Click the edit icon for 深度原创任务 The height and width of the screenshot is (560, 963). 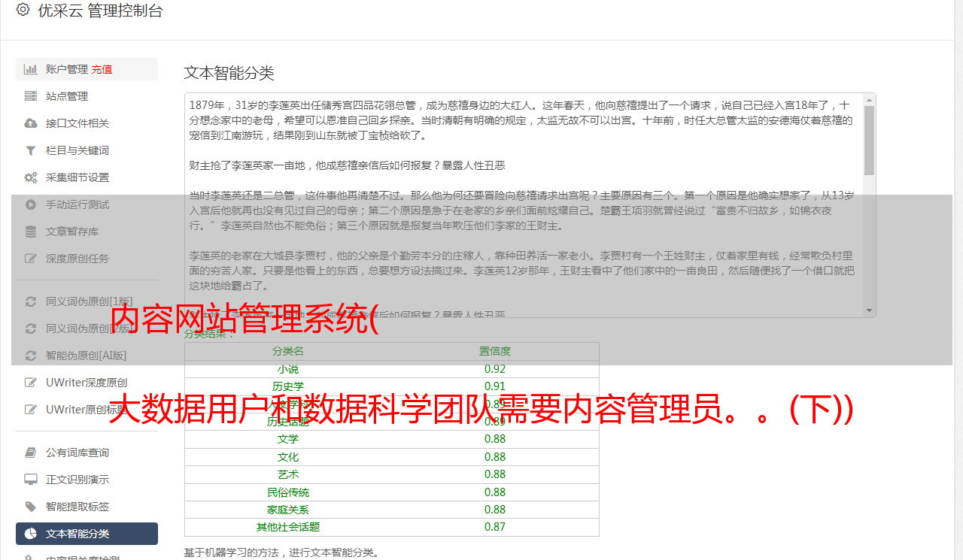(x=31, y=259)
